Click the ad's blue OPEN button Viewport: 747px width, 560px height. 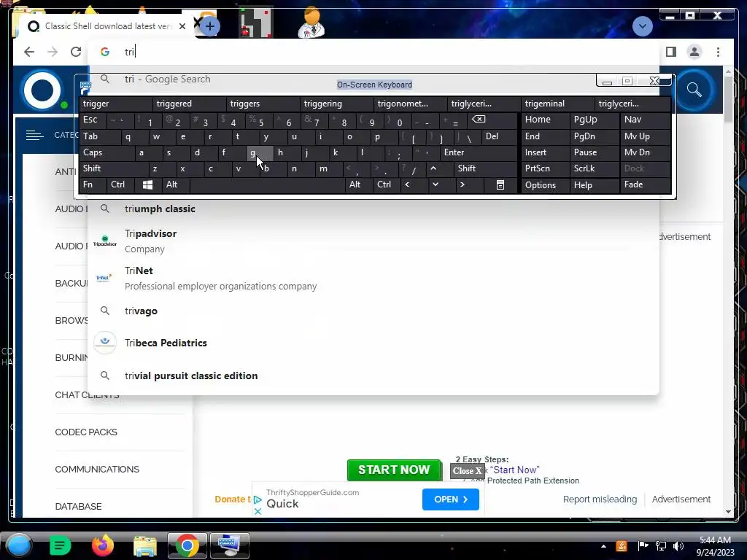click(450, 499)
